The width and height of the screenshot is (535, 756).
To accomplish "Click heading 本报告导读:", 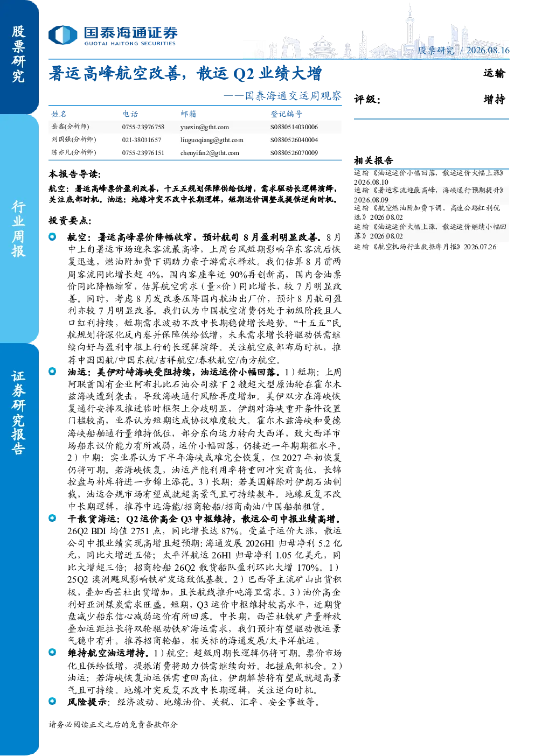I will click(74, 174).
